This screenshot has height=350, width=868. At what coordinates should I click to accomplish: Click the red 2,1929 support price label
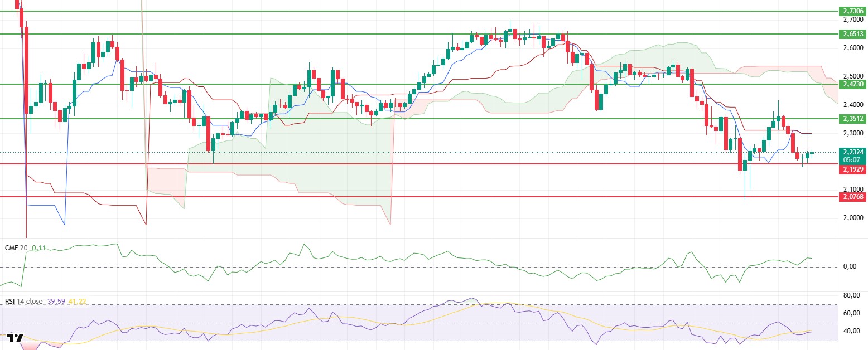pyautogui.click(x=853, y=168)
